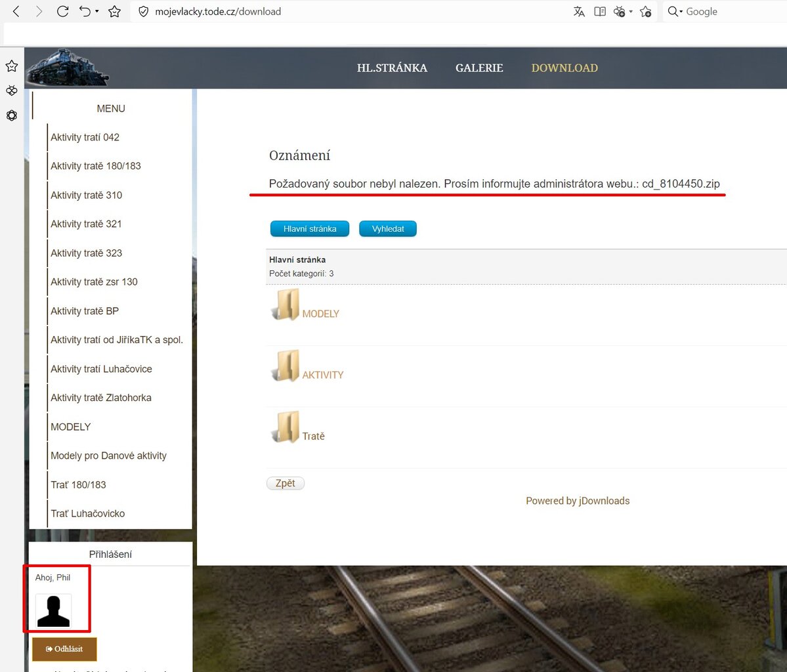Image resolution: width=787 pixels, height=672 pixels.
Task: Click the translate page icon
Action: pos(578,11)
